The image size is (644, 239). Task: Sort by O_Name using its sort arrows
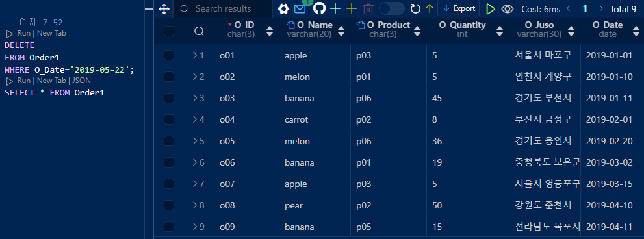[x=341, y=31]
